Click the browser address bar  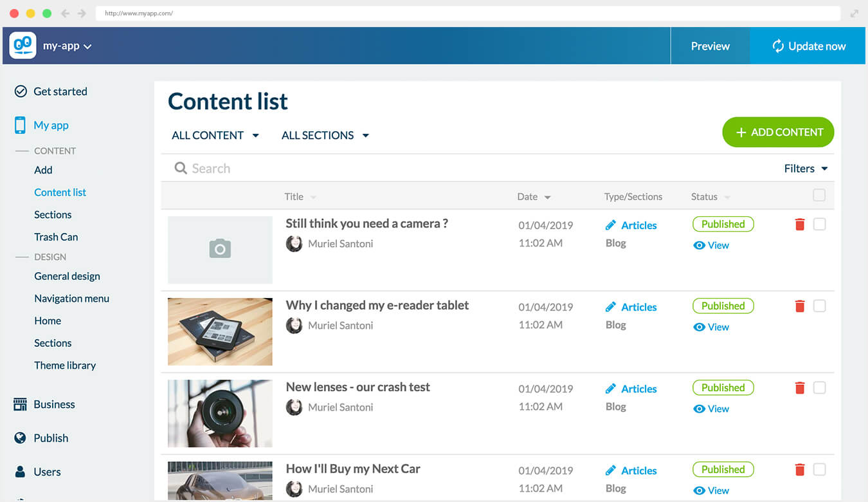(468, 13)
